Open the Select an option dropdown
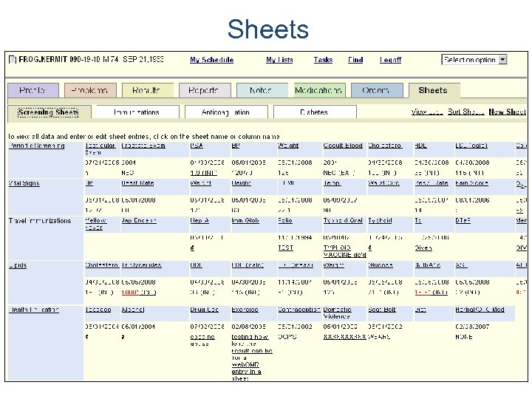Image resolution: width=532 pixels, height=399 pixels. 474,60
